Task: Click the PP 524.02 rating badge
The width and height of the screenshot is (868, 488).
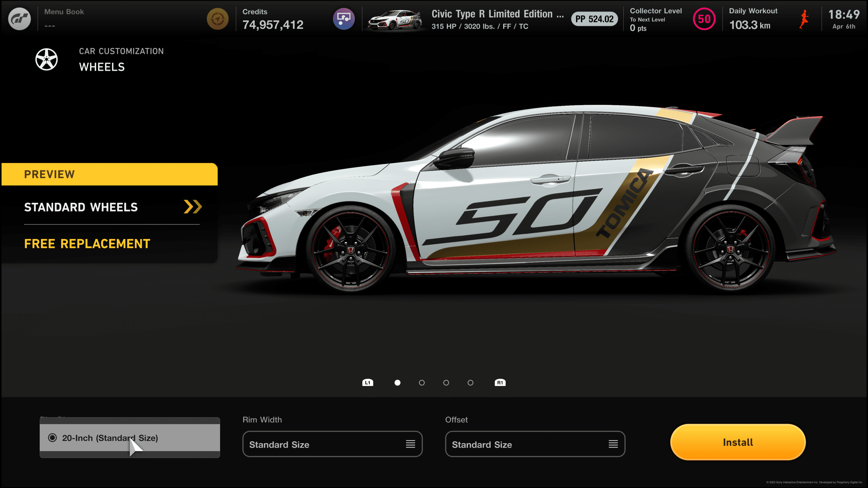Action: coord(594,19)
